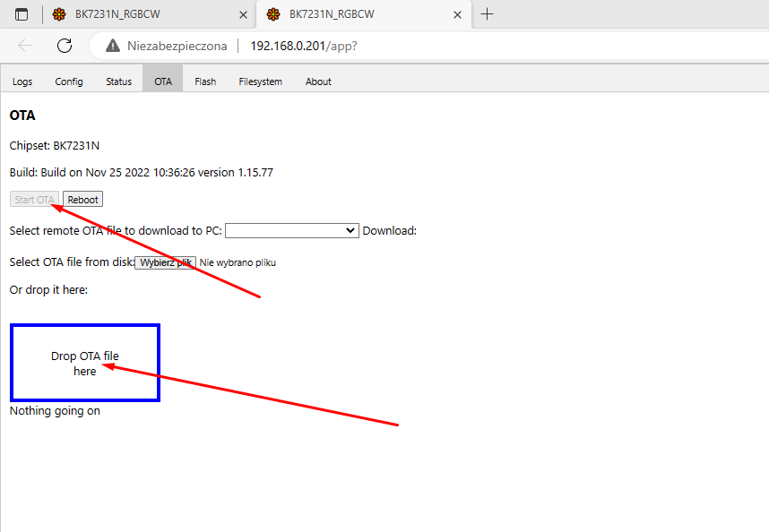769x532 pixels.
Task: Click the Niezabezpieczona security label
Action: (x=177, y=46)
